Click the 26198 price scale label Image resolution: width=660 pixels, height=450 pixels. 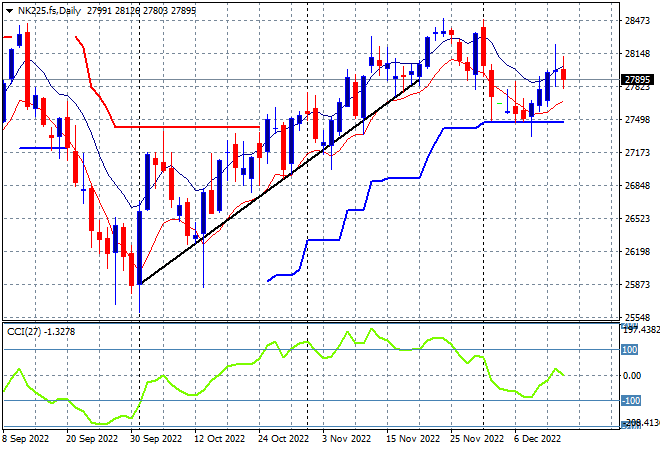[x=637, y=252]
